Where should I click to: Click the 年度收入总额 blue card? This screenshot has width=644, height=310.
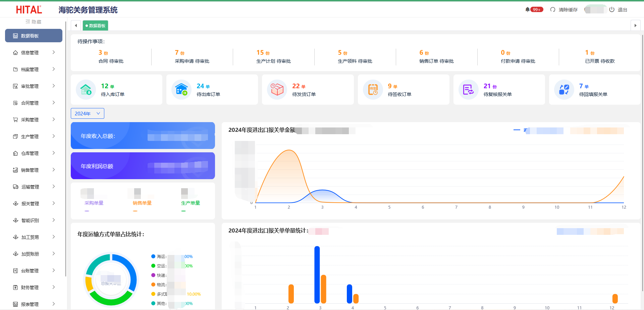click(143, 136)
